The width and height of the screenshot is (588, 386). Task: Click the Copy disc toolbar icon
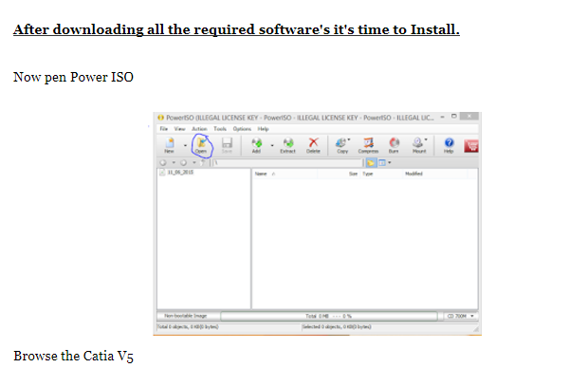point(341,145)
